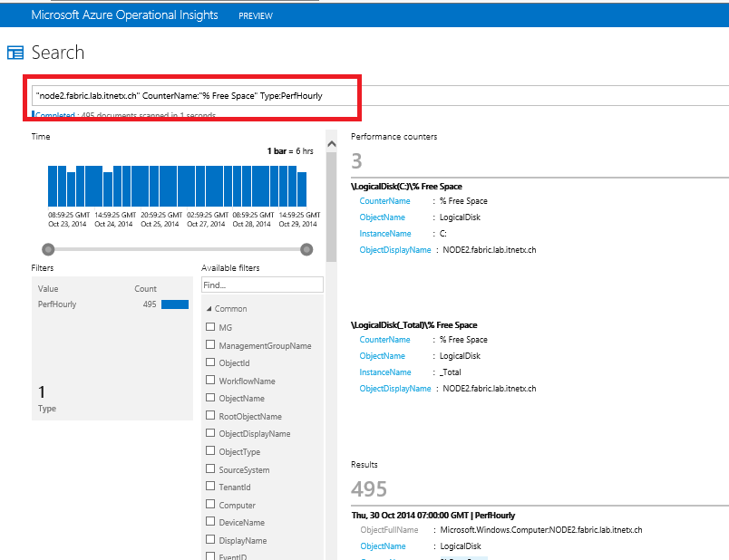Toggle the DeviceName filter checkbox
729x560 pixels.
click(210, 522)
